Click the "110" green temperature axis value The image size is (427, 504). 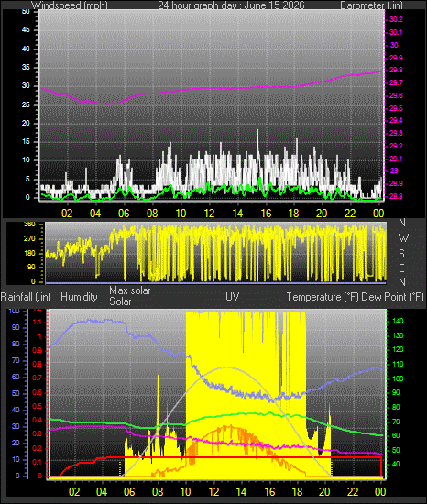tap(398, 364)
